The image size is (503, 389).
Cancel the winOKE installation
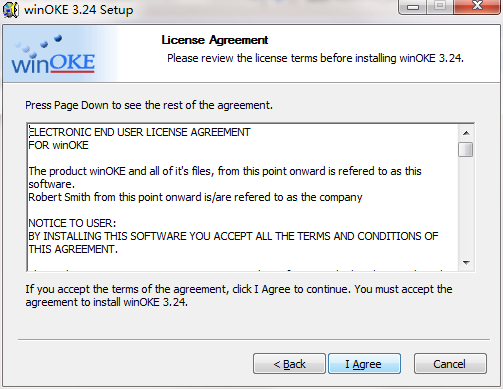450,364
